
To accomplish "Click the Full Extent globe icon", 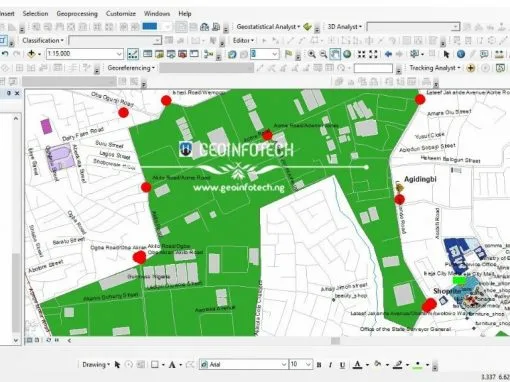I will [347, 54].
